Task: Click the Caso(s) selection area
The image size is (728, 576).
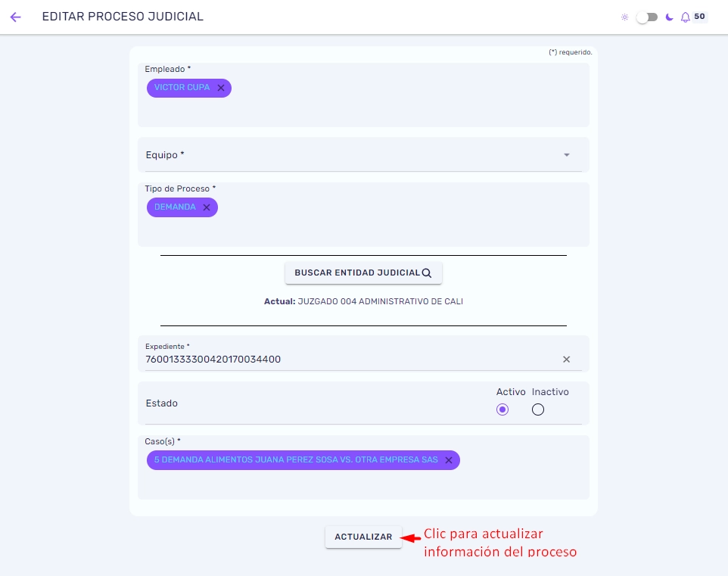Action: (x=363, y=467)
